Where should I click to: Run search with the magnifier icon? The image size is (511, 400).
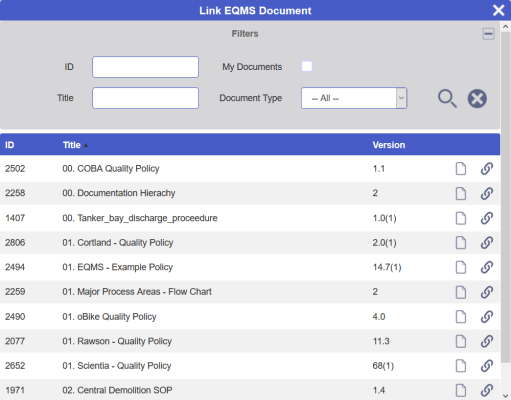[447, 99]
